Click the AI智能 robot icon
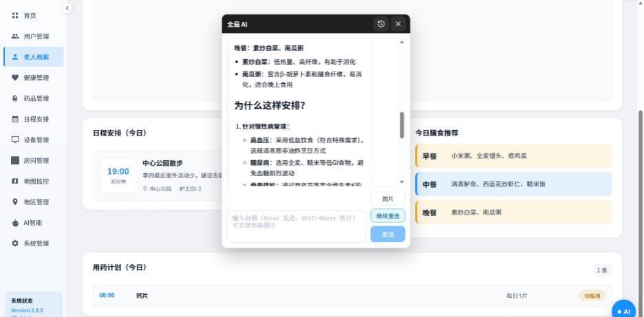 pos(15,223)
